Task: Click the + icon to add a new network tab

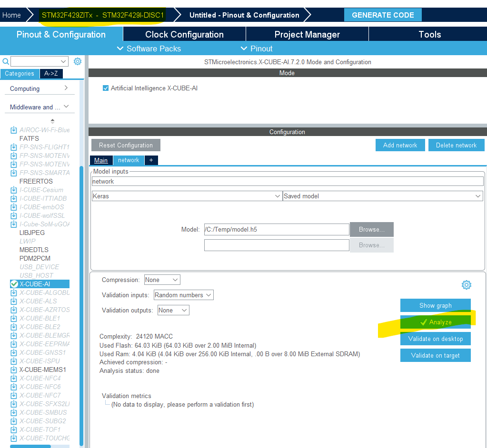Action: 151,160
